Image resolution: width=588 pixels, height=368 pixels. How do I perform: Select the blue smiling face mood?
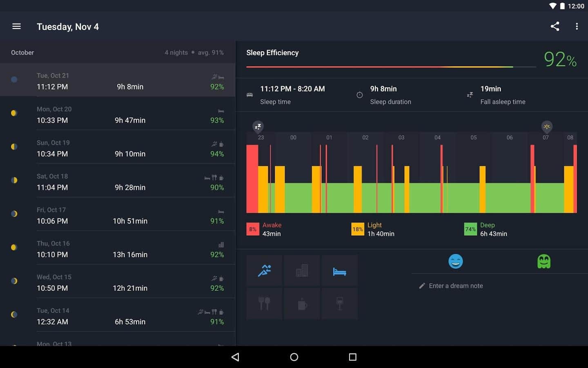point(455,261)
